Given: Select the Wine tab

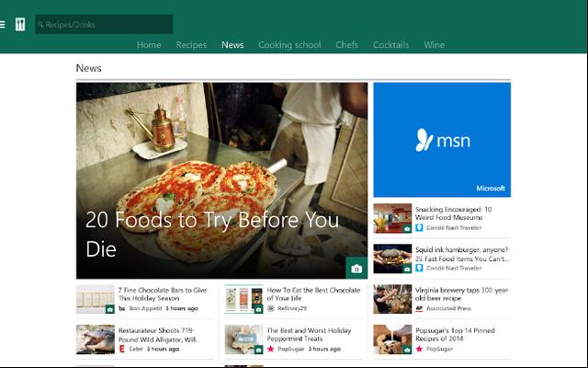Looking at the screenshot, I should click(x=435, y=45).
